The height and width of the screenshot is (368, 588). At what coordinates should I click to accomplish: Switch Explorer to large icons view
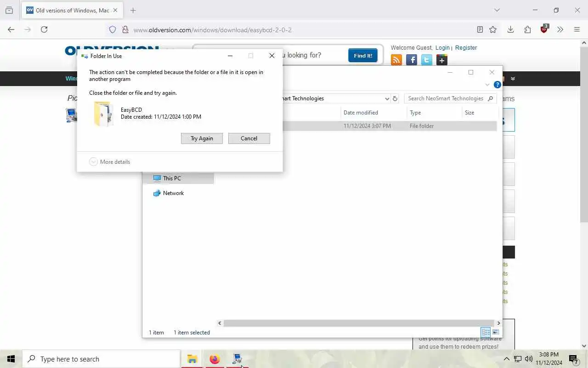pyautogui.click(x=496, y=332)
